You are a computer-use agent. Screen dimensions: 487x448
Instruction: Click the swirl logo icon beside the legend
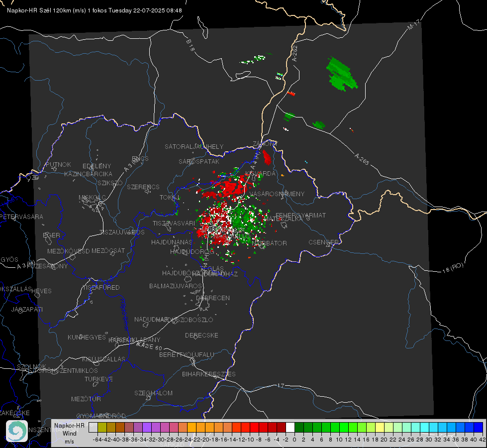tap(17, 431)
